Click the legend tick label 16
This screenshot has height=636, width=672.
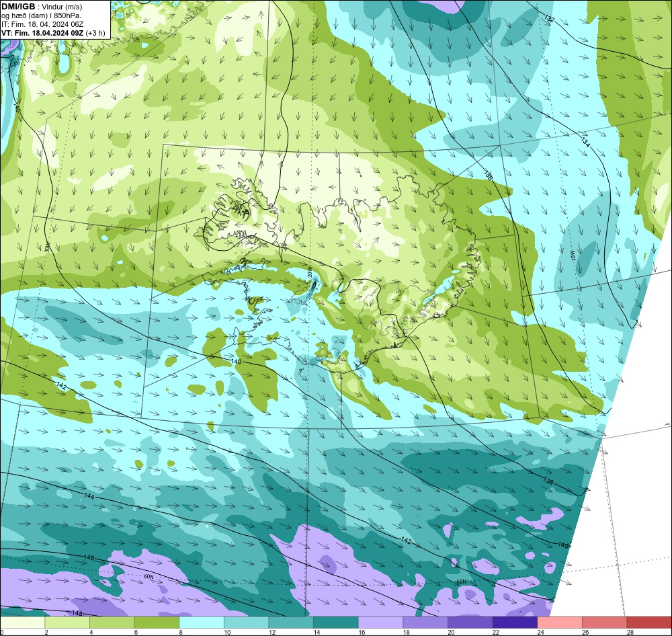[x=362, y=632]
